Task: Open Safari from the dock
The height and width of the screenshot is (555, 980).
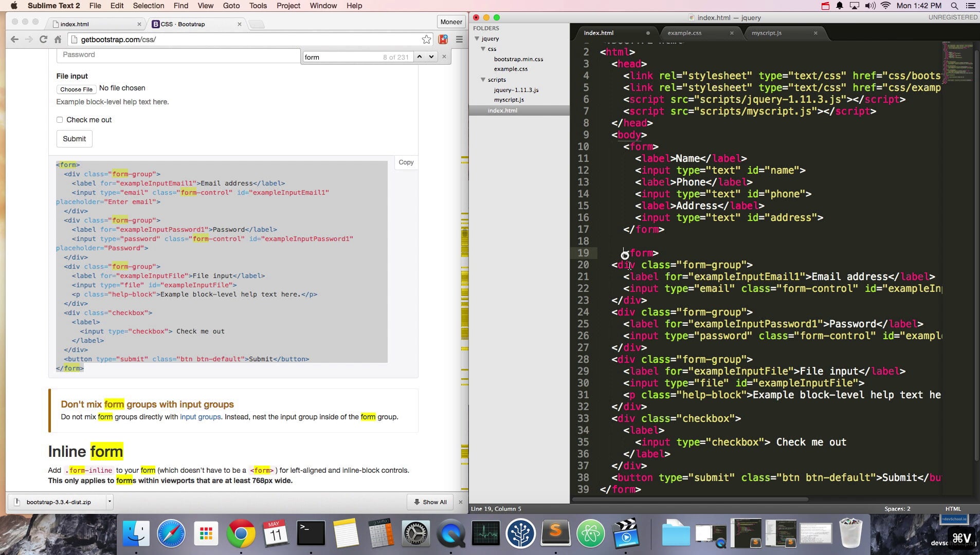Action: [x=171, y=533]
